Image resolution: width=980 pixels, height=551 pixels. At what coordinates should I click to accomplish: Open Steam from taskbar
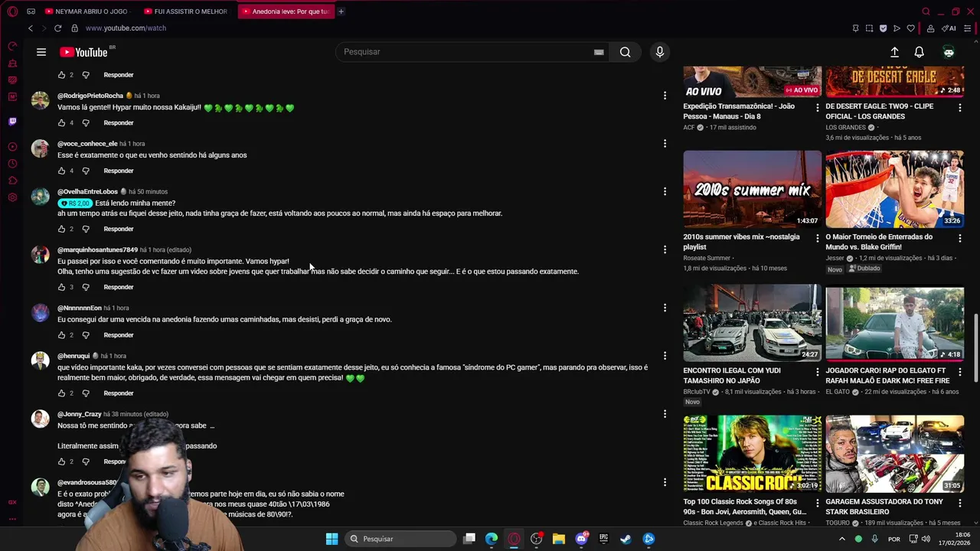point(626,539)
